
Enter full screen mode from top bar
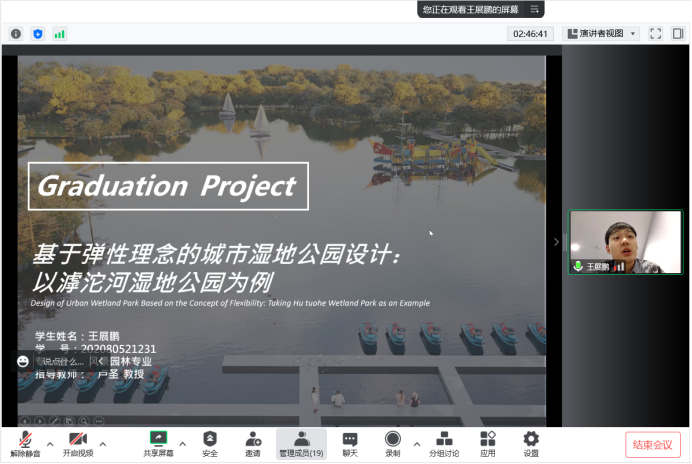[656, 33]
